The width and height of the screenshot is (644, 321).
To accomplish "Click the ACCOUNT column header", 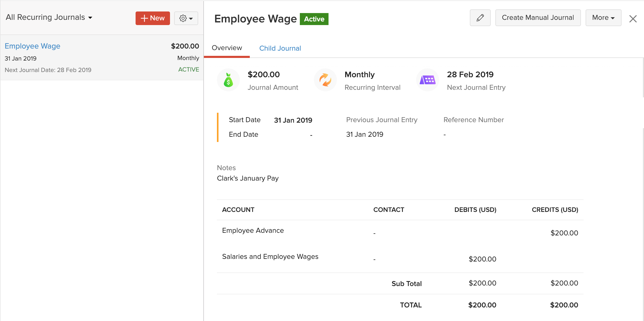I will point(238,210).
